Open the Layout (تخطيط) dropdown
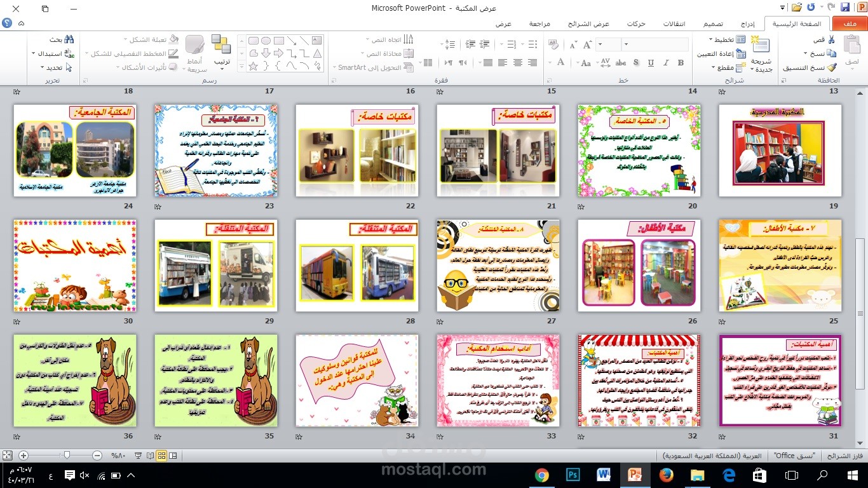The width and height of the screenshot is (868, 488). pos(727,39)
